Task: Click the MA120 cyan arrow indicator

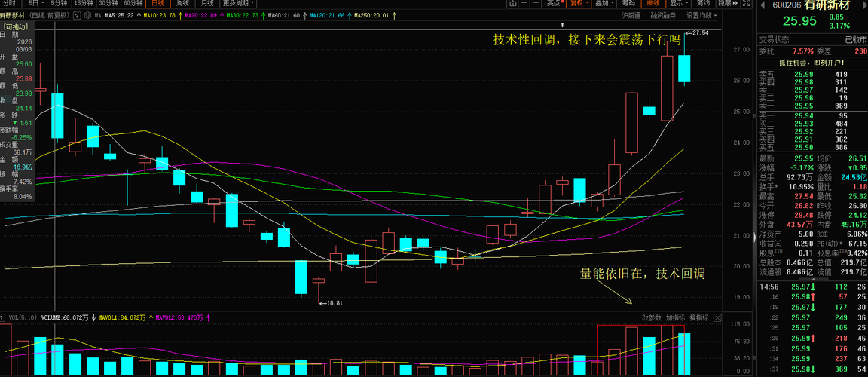Action: [350, 16]
